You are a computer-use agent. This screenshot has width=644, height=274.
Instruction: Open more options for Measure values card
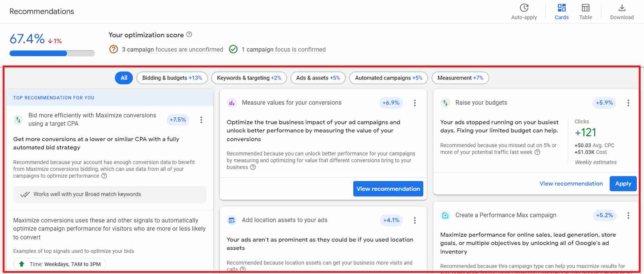[415, 103]
